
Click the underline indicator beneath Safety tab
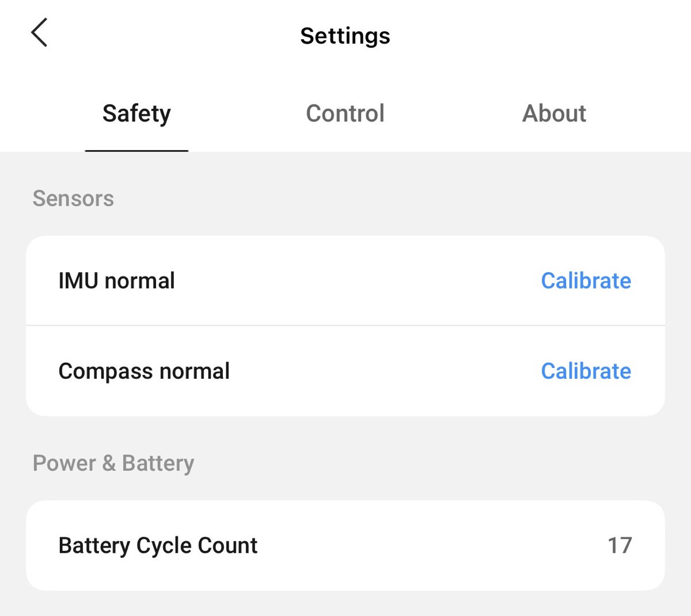[136, 151]
